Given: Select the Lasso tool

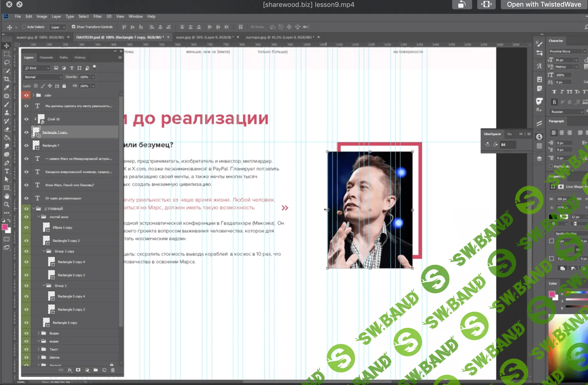Looking at the screenshot, I should (x=7, y=62).
